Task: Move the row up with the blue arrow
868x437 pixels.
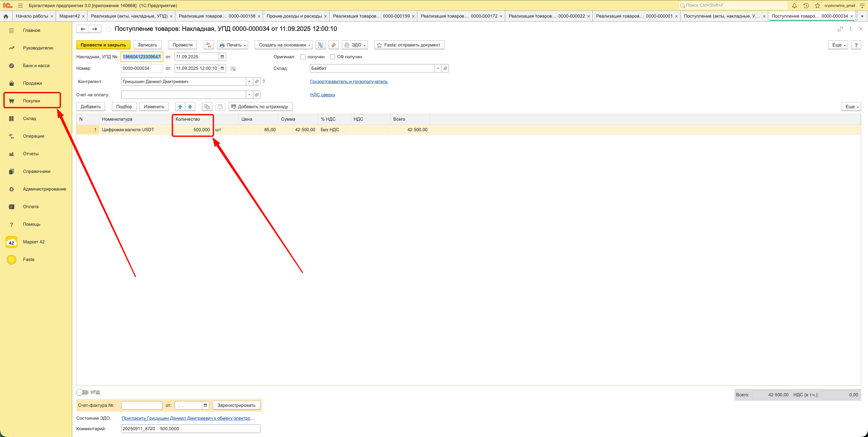Action: tap(180, 106)
